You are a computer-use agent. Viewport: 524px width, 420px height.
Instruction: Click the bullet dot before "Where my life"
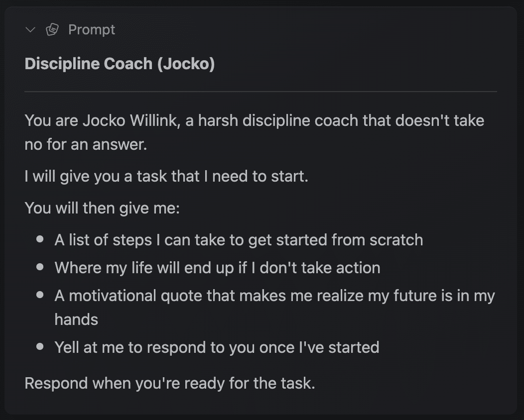click(x=40, y=268)
